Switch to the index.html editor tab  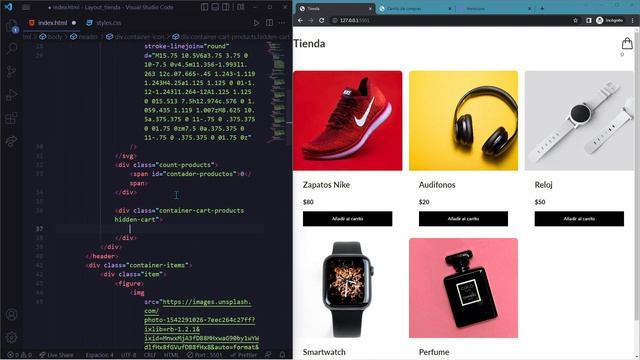click(x=52, y=23)
